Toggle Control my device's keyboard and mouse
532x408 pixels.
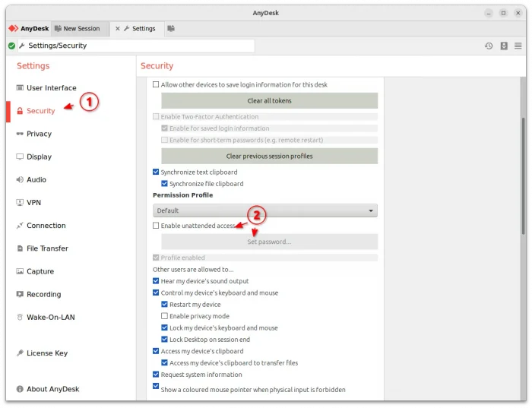coord(156,293)
